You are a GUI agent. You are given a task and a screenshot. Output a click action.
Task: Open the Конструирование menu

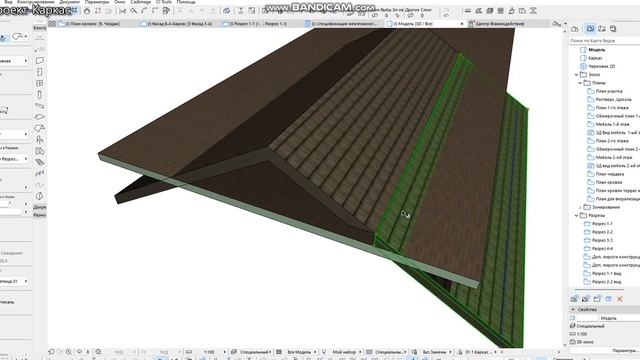click(x=35, y=2)
